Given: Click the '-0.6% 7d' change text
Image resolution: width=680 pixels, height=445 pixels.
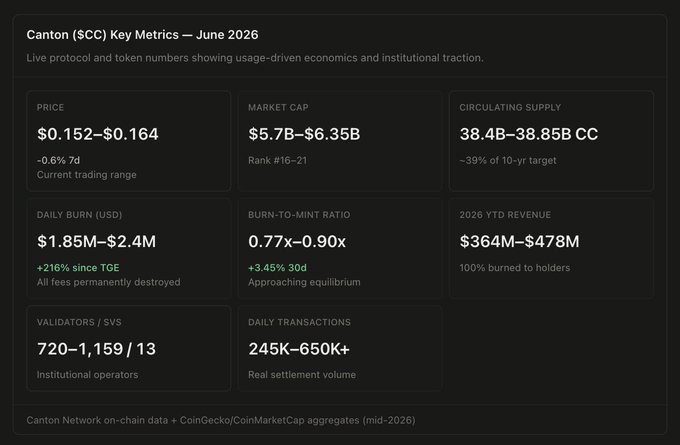Looking at the screenshot, I should [59, 160].
